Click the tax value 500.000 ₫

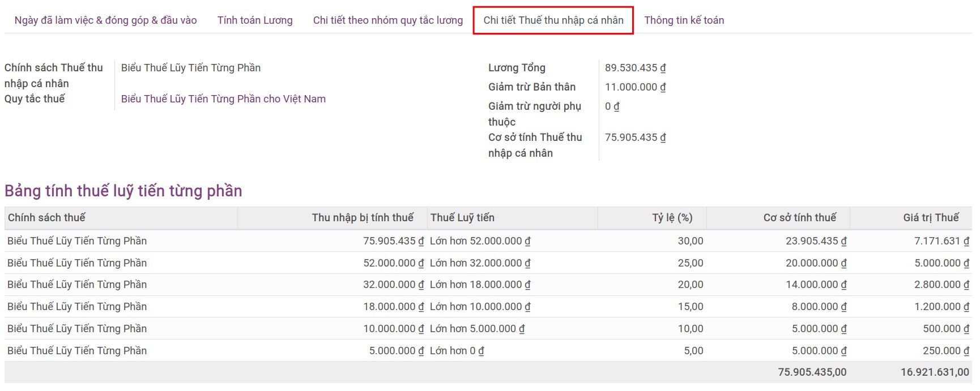(946, 329)
